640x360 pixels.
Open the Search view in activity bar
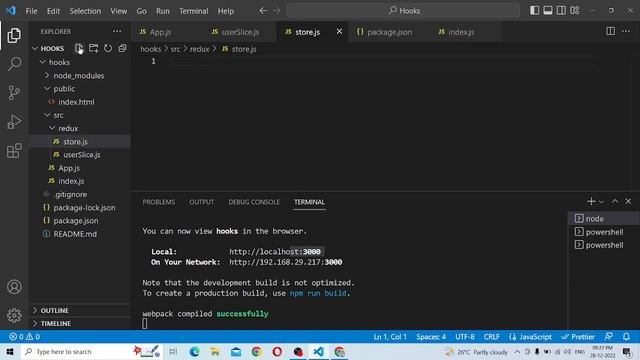[14, 64]
